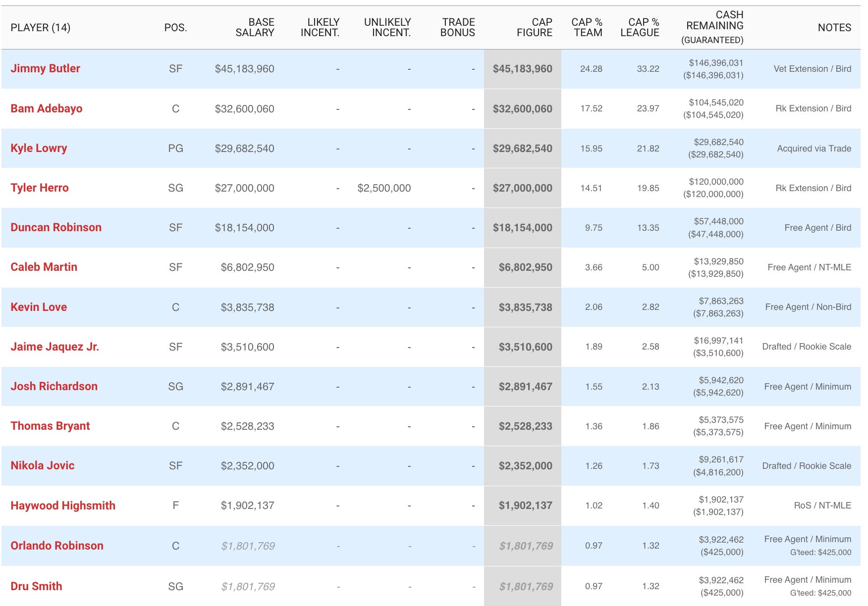Open Nikola Jovic's player page
Viewport: 868px width, 606px height.
pos(43,465)
